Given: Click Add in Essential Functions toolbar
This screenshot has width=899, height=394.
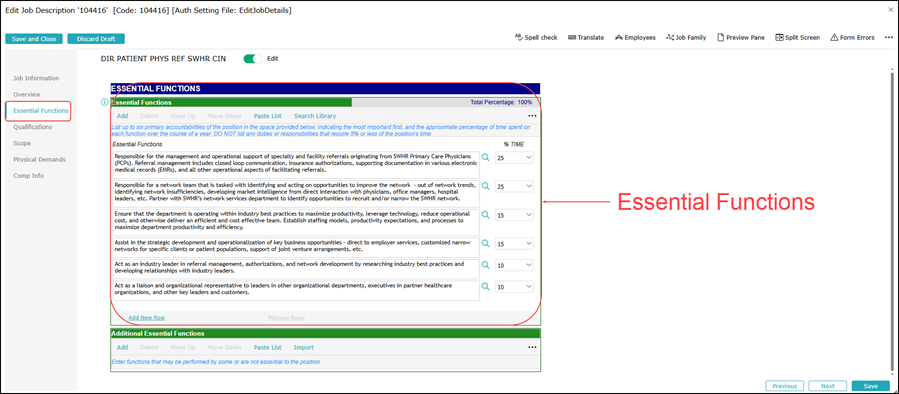Looking at the screenshot, I should (122, 116).
